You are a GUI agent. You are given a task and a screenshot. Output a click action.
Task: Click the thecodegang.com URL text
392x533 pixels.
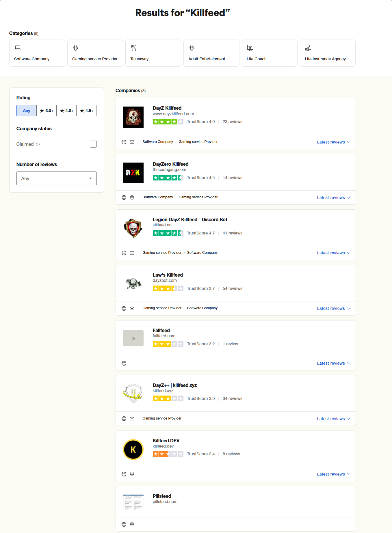[170, 170]
